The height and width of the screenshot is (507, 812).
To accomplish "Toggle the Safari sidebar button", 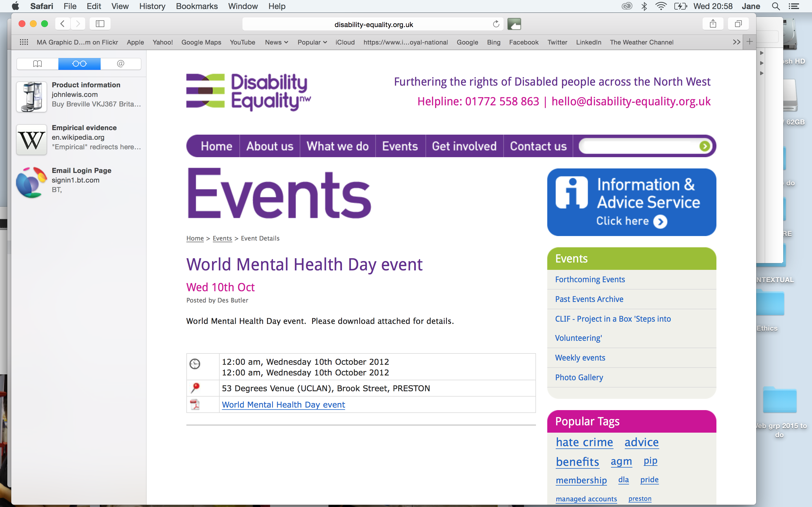I will (100, 24).
